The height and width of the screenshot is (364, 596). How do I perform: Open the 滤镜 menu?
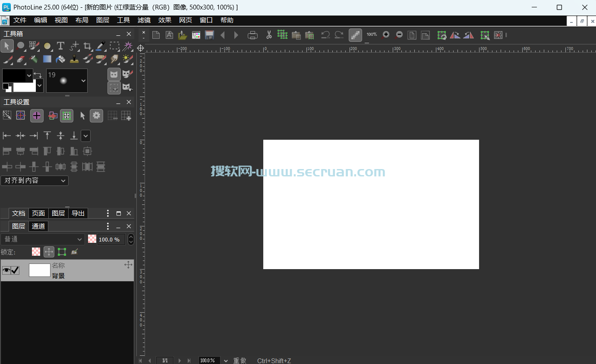coord(144,20)
